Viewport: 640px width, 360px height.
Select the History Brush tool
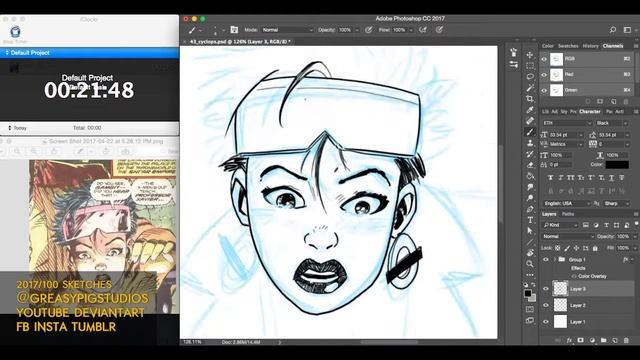[x=530, y=154]
